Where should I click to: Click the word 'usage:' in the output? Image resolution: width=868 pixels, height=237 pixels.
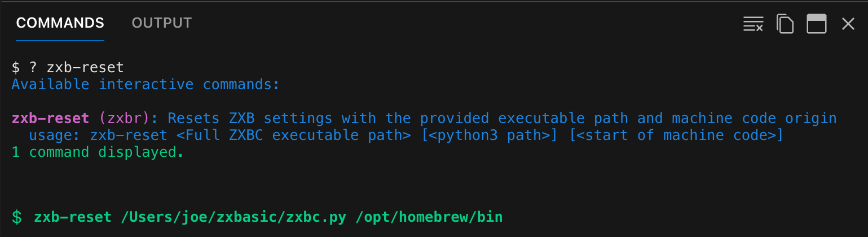(55, 135)
